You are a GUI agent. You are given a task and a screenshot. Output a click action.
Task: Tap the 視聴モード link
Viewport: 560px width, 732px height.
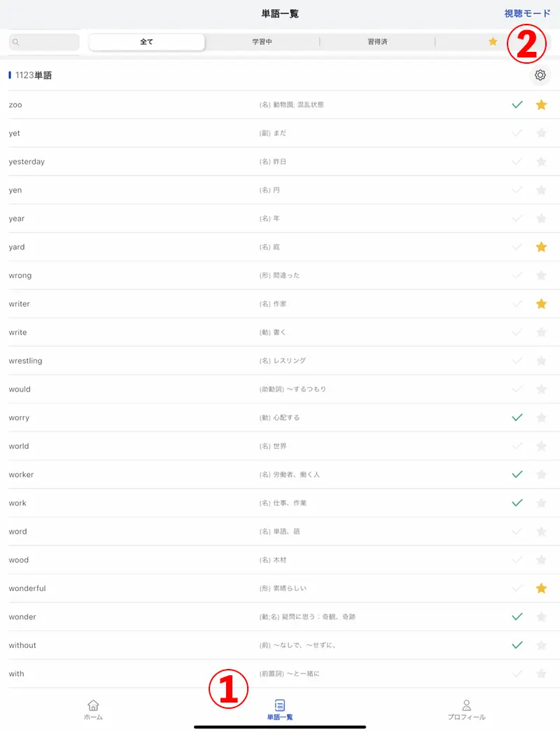[527, 13]
